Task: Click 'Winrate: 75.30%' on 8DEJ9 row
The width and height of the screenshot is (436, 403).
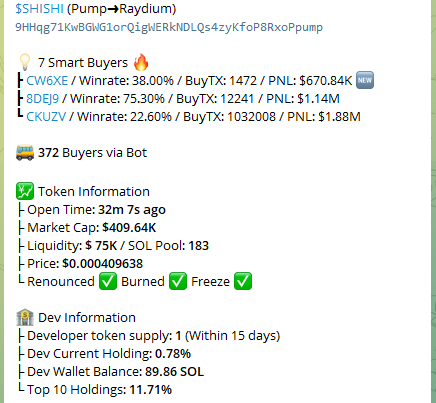Action: pyautogui.click(x=117, y=99)
